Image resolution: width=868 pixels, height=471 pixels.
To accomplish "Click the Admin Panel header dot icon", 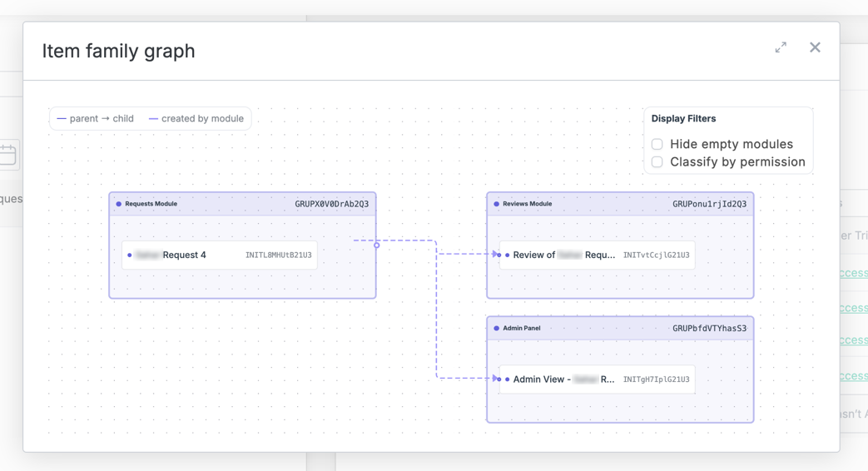I will (497, 328).
